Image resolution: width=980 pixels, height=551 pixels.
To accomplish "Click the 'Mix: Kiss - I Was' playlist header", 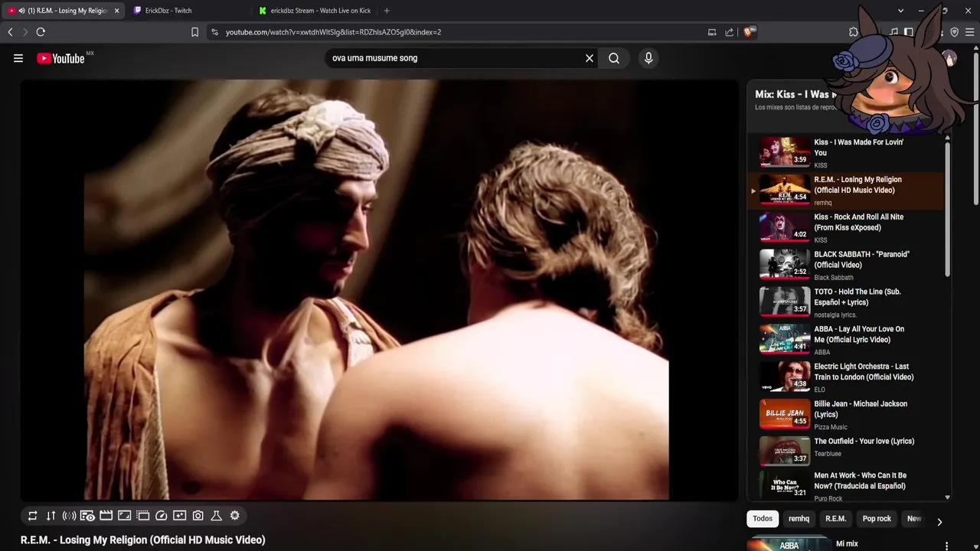I will point(795,94).
